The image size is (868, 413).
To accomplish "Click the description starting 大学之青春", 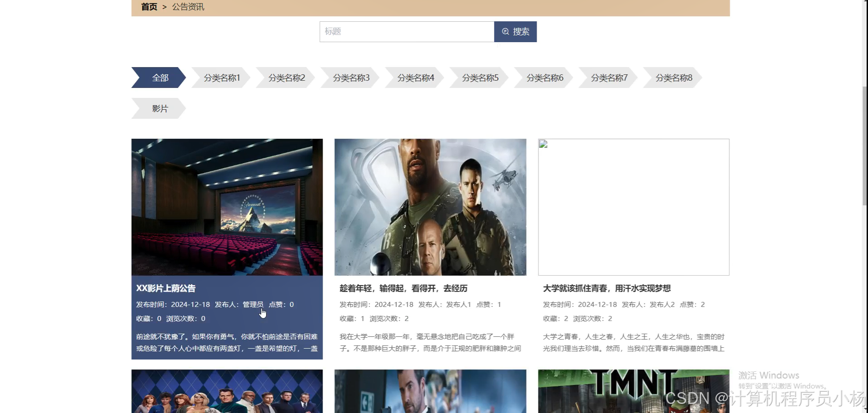I will pos(634,343).
